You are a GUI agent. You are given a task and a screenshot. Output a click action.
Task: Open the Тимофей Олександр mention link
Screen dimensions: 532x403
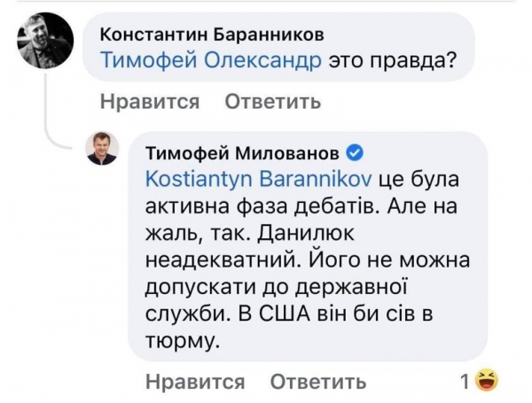click(210, 62)
